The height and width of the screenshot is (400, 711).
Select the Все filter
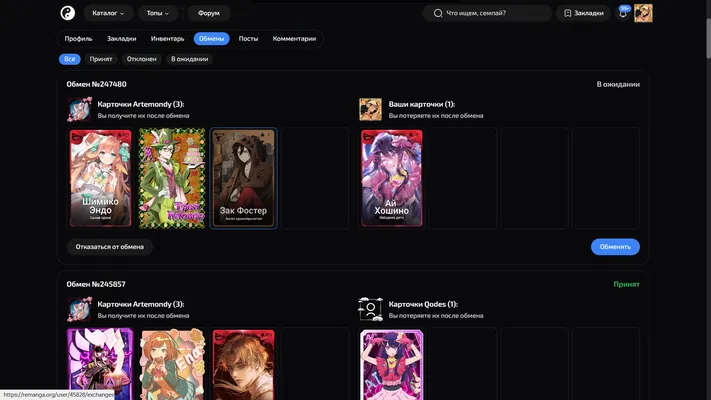pyautogui.click(x=69, y=59)
